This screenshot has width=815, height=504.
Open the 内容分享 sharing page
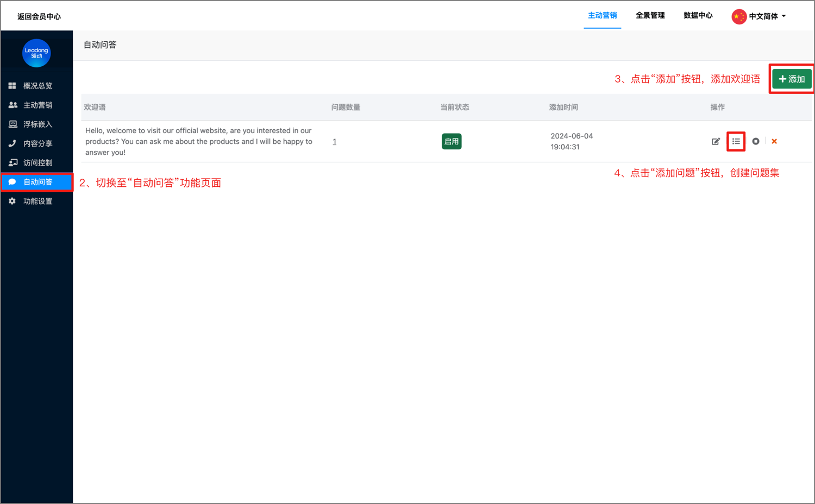36,143
